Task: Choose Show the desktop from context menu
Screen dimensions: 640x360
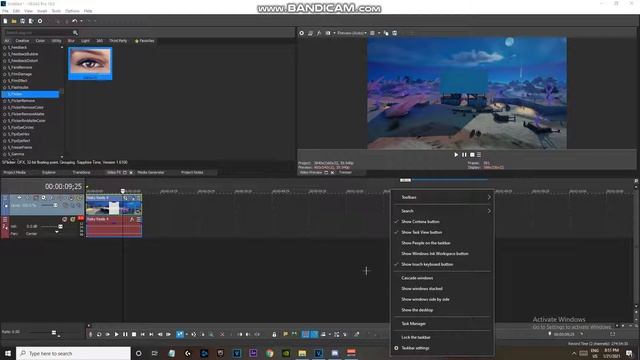Action: [442, 310]
